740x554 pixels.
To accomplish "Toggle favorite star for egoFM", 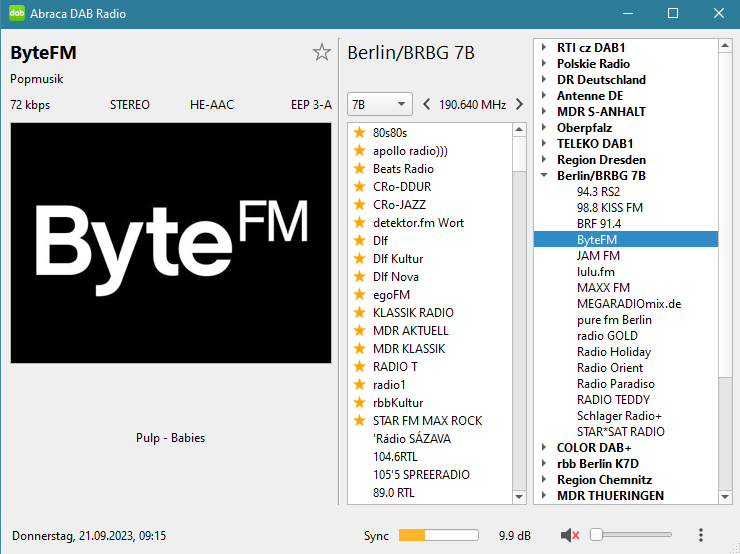I will point(360,294).
